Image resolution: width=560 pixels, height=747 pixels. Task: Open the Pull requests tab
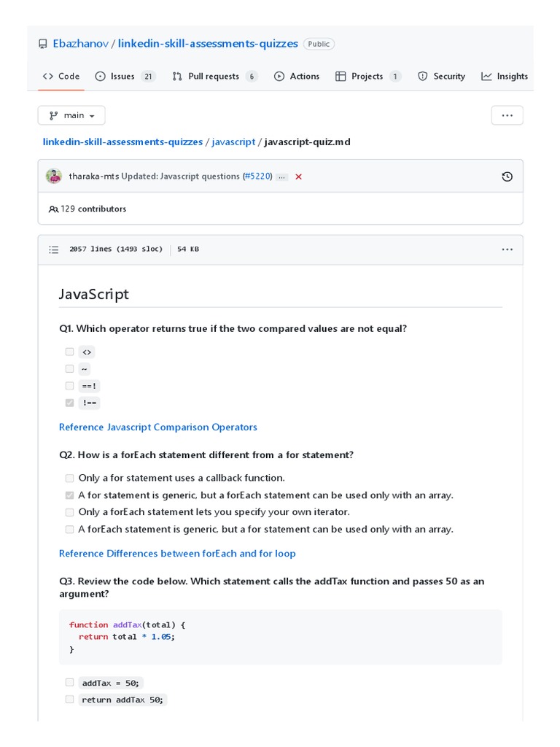pos(214,76)
